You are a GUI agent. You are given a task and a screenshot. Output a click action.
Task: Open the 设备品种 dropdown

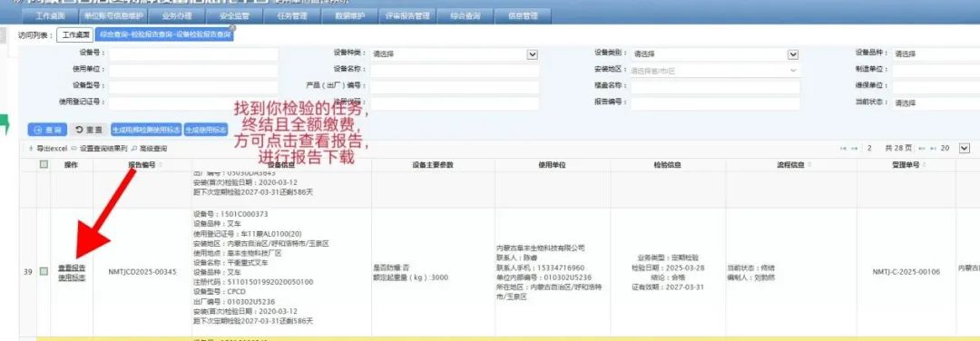pyautogui.click(x=936, y=54)
